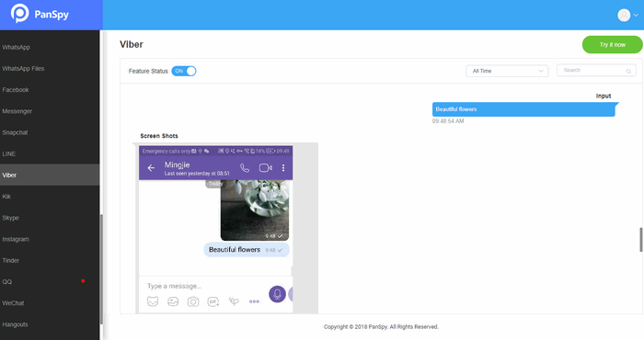Screen dimensions: 644x340
Task: Click the gallery image icon in screenshot
Action: coord(173,301)
